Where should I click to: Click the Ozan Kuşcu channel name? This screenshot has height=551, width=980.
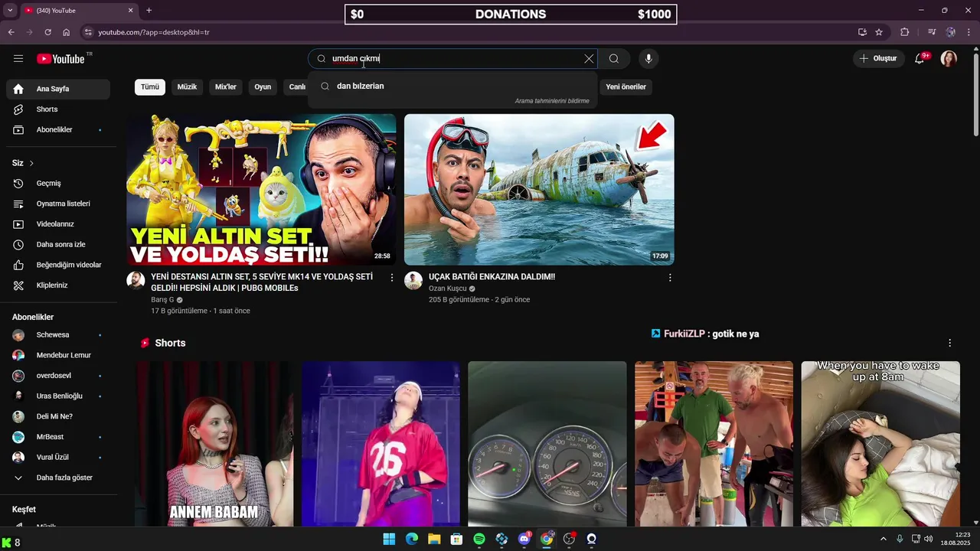click(448, 289)
